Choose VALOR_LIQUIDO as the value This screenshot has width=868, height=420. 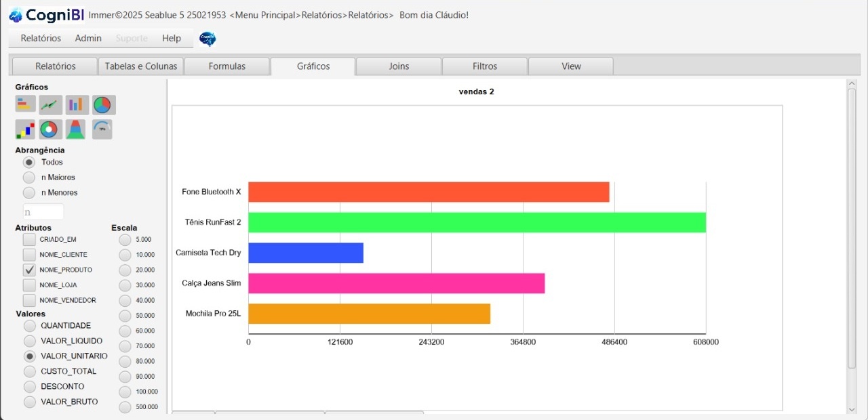pos(30,341)
